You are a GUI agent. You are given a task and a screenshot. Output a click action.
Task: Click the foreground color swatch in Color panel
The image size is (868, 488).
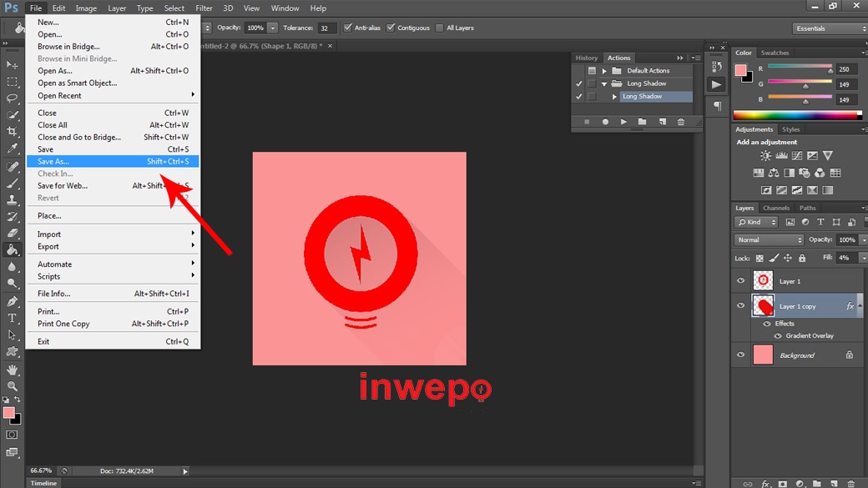click(740, 71)
